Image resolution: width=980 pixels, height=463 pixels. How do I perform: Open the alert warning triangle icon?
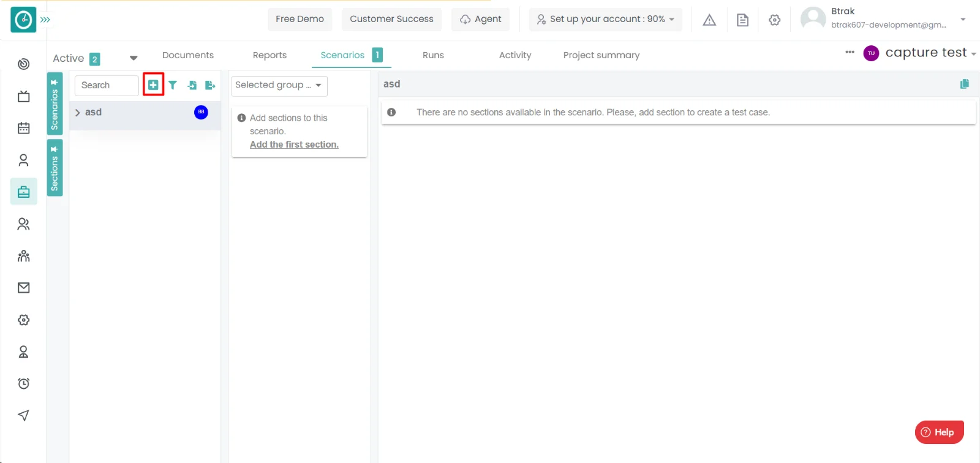pos(709,20)
